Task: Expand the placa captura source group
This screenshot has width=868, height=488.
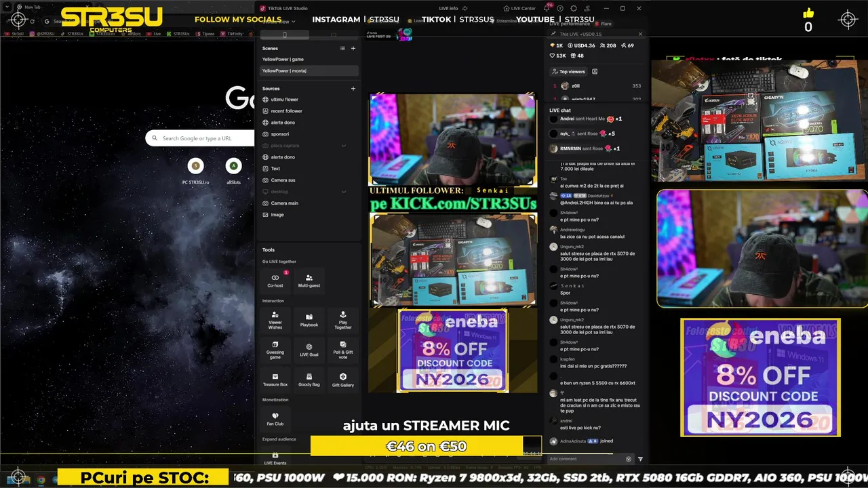Action: pos(344,146)
